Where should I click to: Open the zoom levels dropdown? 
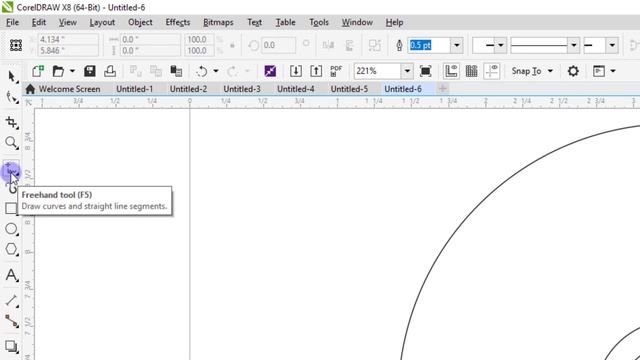click(x=407, y=71)
